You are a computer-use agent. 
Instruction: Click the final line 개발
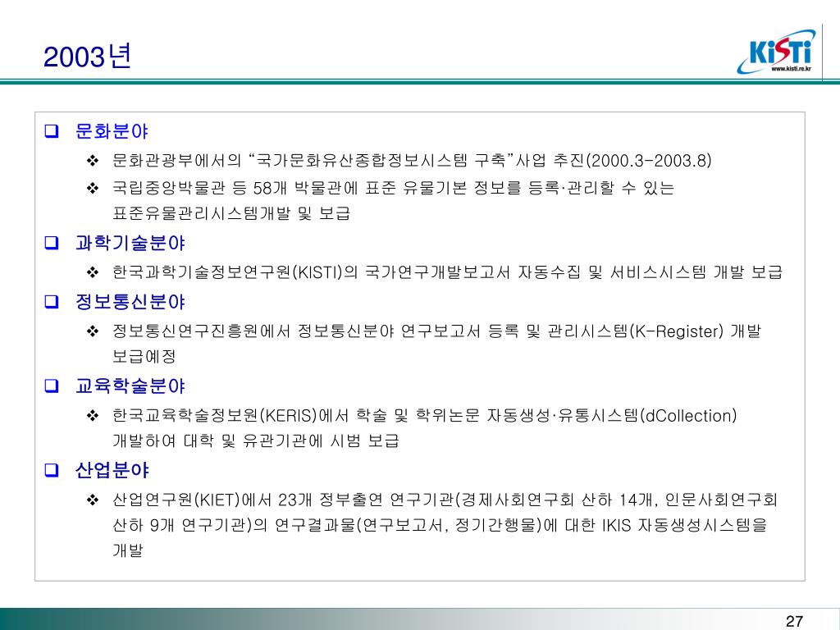coord(127,550)
